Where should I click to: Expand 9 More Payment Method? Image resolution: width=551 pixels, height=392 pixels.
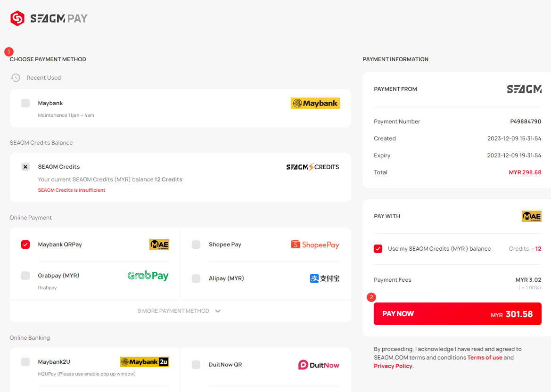[x=179, y=311]
